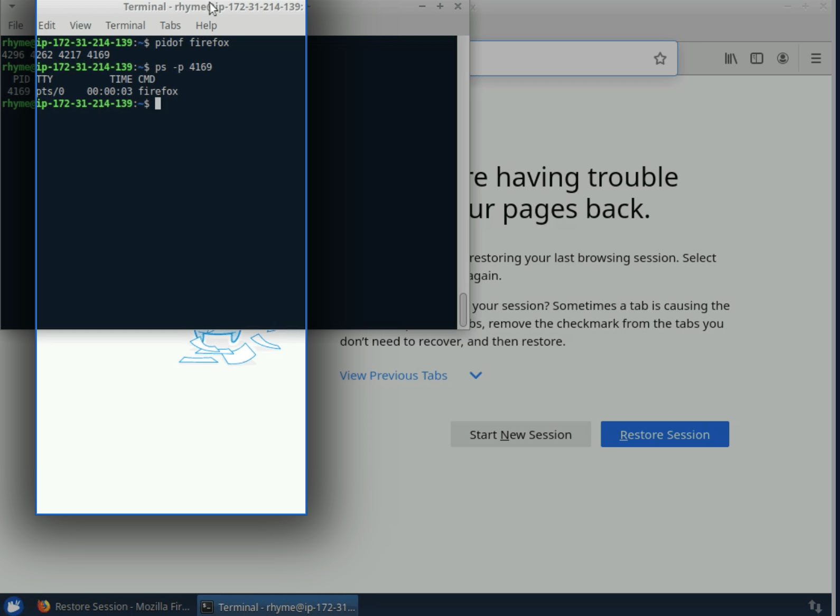This screenshot has width=840, height=616.
Task: Click the View Previous Tabs link
Action: point(394,376)
